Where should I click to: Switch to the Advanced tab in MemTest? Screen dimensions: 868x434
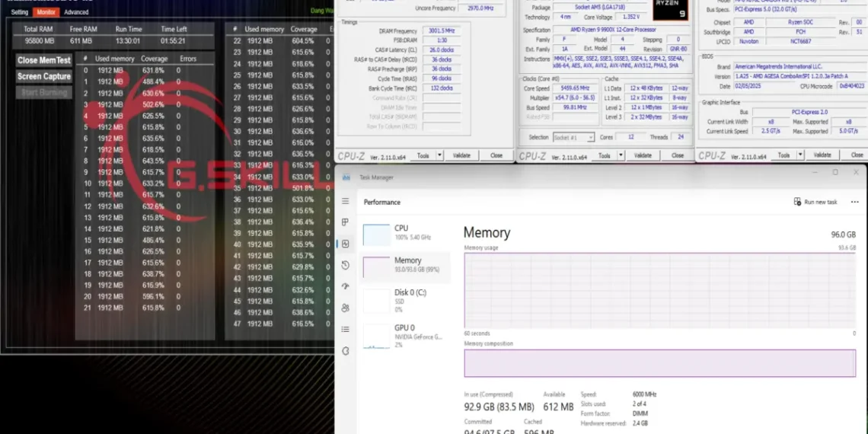[76, 12]
